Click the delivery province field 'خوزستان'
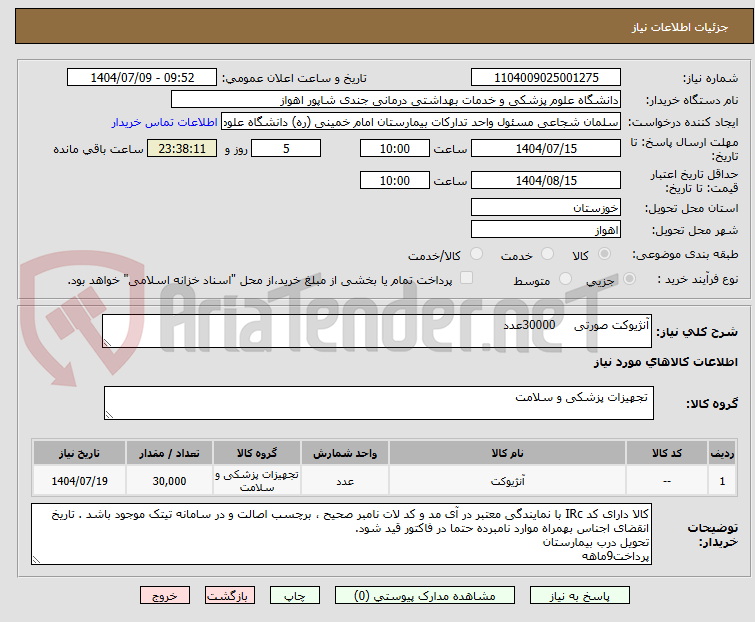 point(546,207)
